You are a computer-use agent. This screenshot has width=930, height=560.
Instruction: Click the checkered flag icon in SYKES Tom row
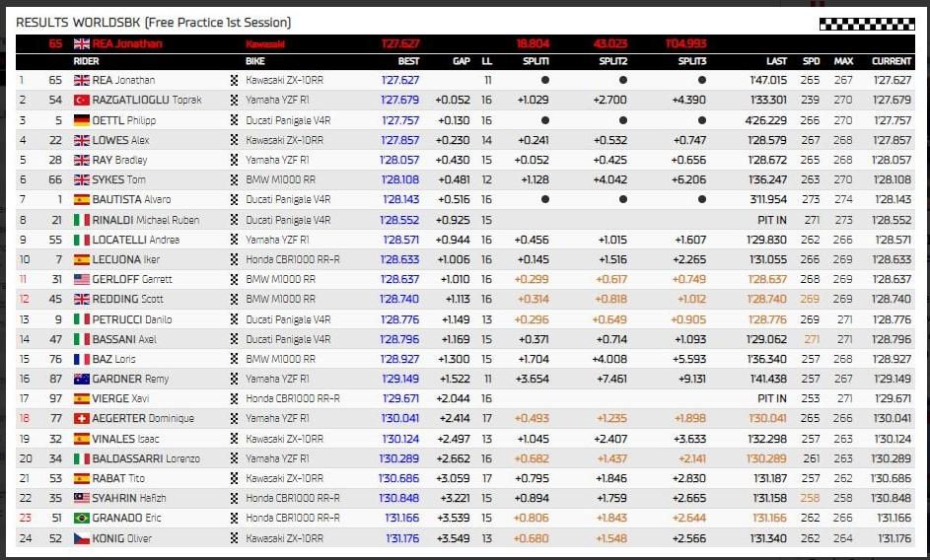pos(235,179)
